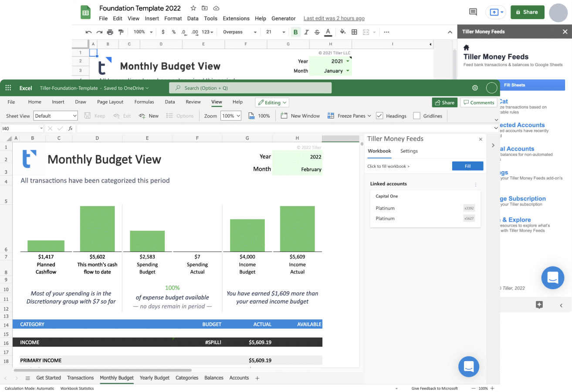Toggle italic in Google Sheets toolbar
Image resolution: width=572 pixels, height=392 pixels.
[307, 32]
